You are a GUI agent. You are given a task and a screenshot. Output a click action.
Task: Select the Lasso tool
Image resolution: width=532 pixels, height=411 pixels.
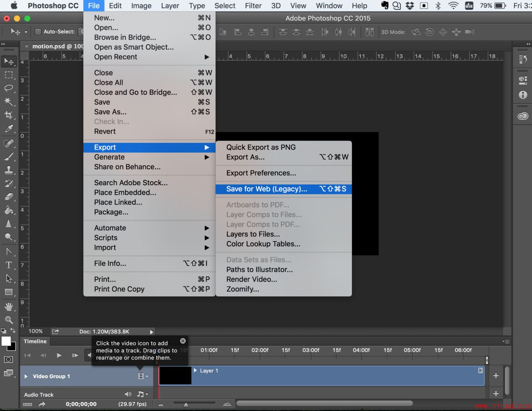9,88
